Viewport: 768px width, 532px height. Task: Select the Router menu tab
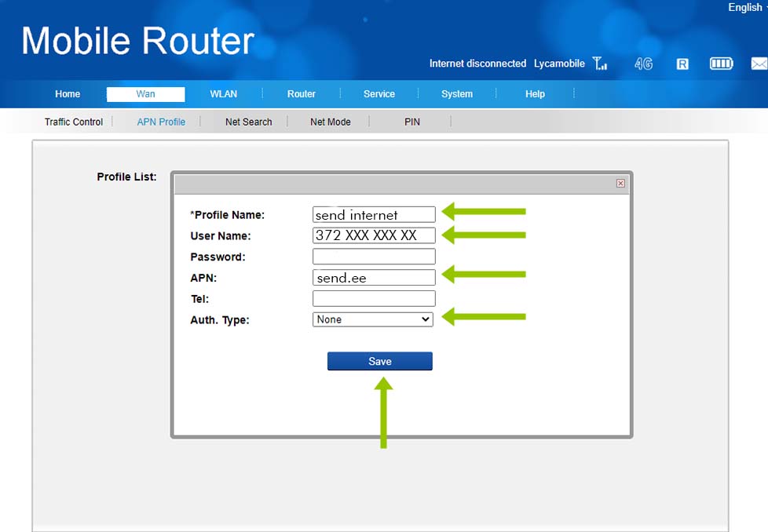(x=301, y=94)
